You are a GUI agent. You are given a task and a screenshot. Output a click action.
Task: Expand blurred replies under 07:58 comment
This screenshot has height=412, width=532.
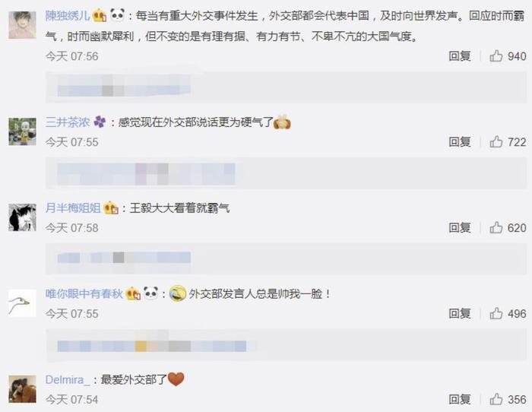click(286, 258)
